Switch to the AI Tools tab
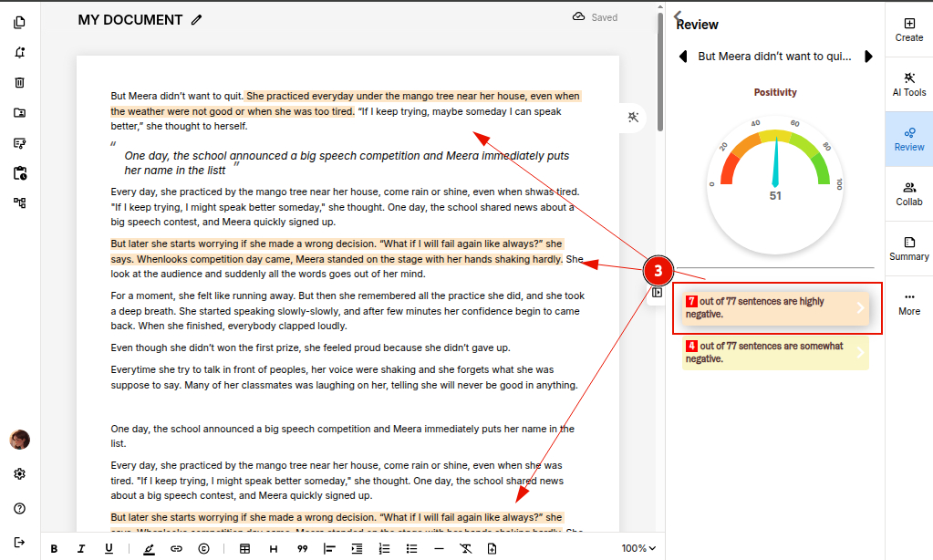This screenshot has height=560, width=933. (908, 83)
